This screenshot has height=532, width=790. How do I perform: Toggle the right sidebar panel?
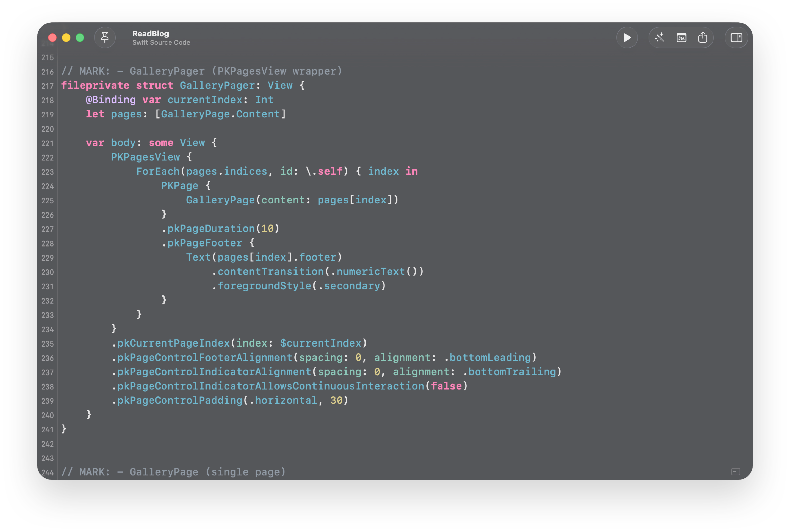(x=736, y=38)
